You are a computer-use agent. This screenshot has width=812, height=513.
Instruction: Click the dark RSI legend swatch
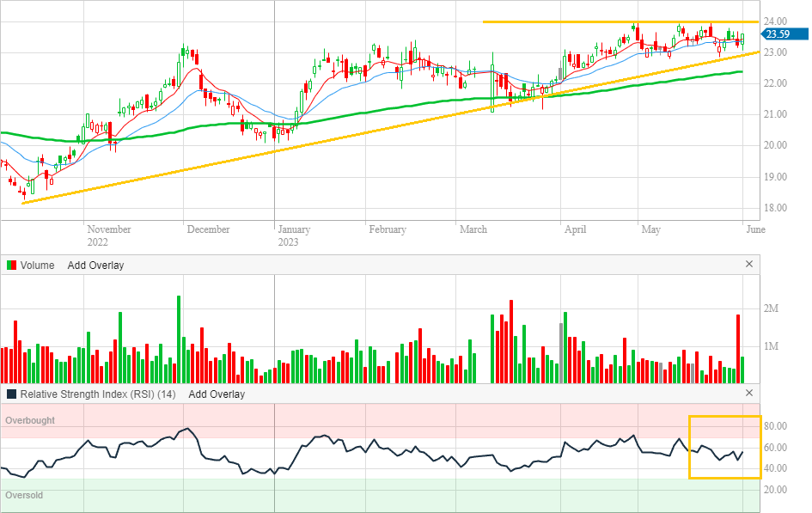(11, 394)
